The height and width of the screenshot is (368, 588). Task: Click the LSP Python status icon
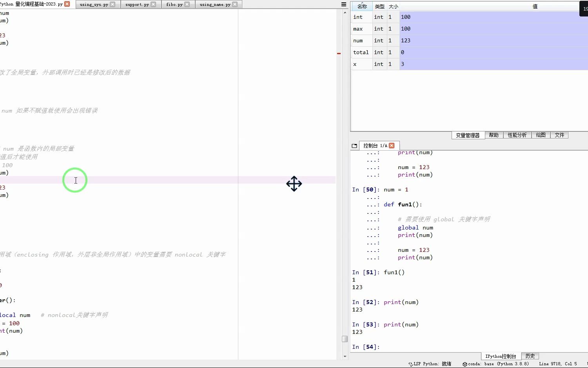point(410,364)
